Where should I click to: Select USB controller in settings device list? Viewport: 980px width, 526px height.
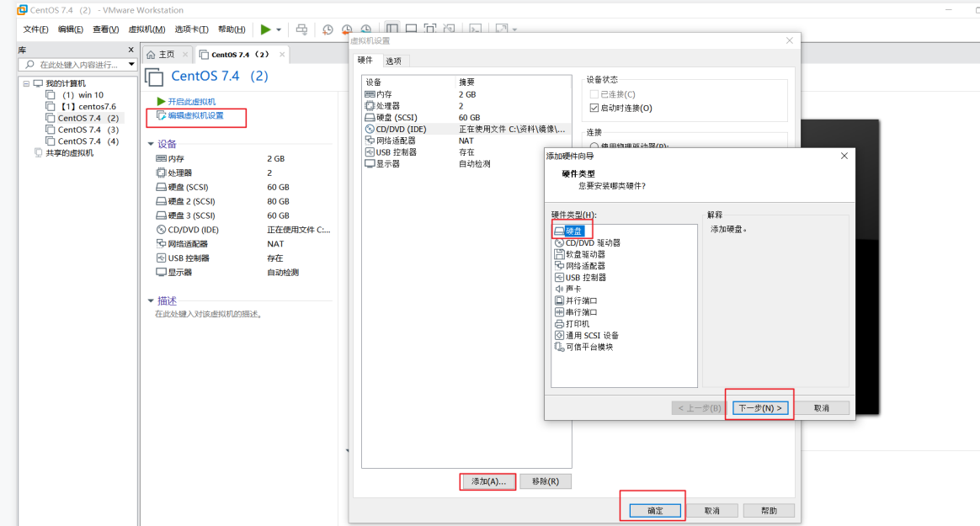click(x=466, y=152)
